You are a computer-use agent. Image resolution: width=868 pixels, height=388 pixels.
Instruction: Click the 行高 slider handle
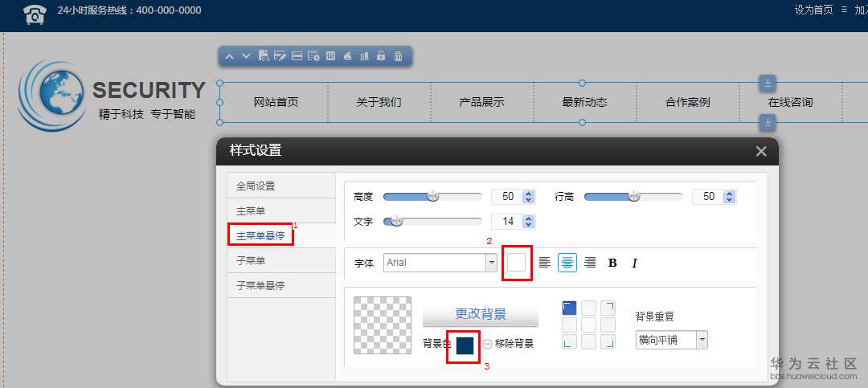click(634, 196)
